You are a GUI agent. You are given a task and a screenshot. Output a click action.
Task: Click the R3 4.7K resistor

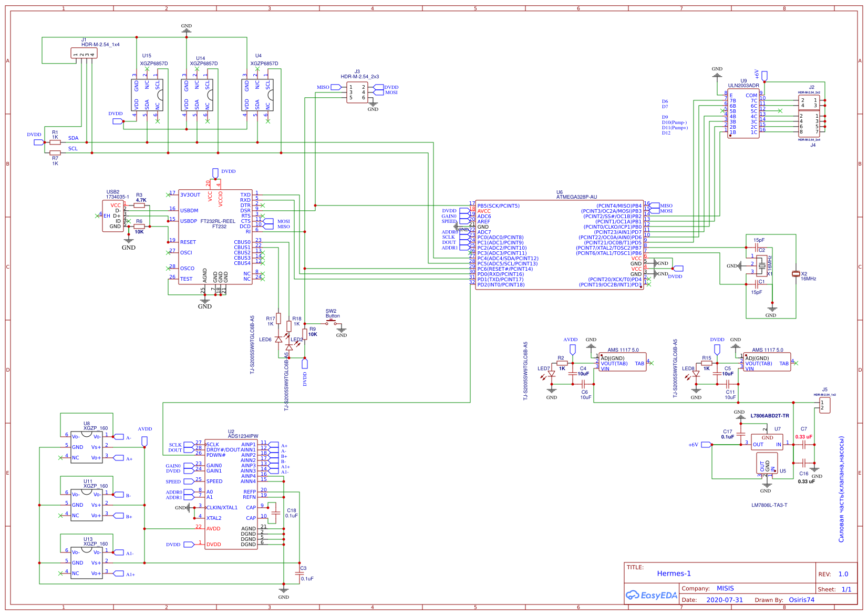click(139, 206)
